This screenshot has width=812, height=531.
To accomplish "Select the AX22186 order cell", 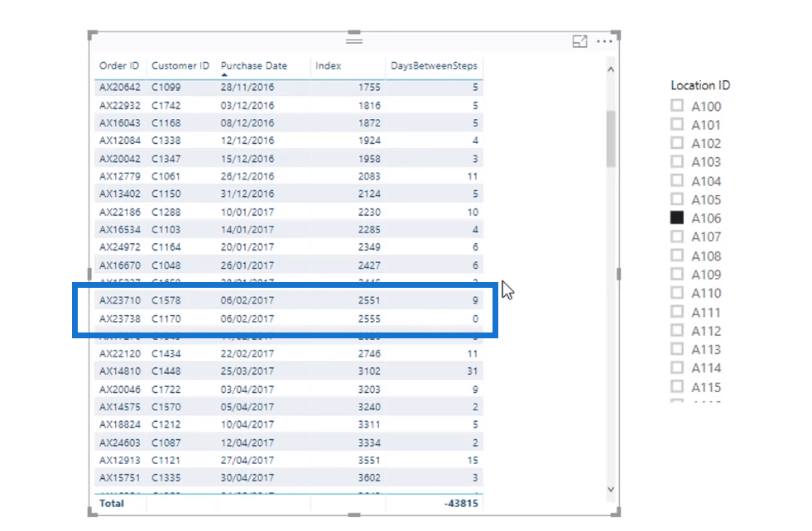I will (x=120, y=213).
